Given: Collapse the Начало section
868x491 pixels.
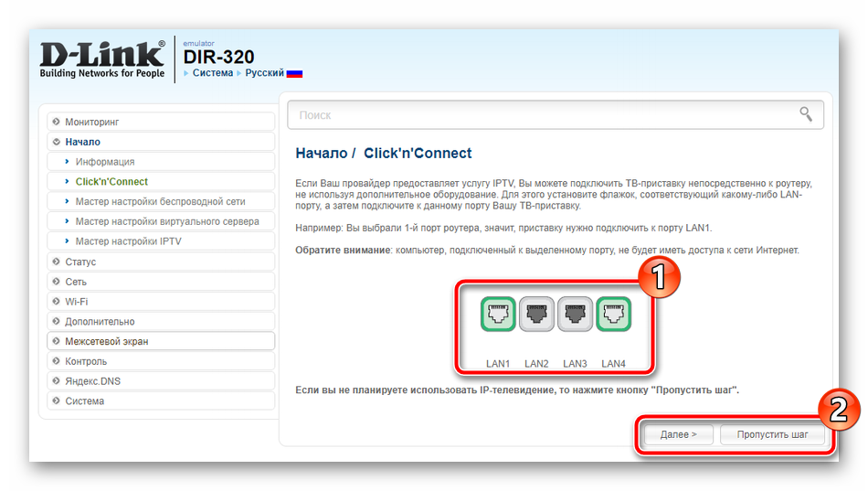Looking at the screenshot, I should (161, 142).
